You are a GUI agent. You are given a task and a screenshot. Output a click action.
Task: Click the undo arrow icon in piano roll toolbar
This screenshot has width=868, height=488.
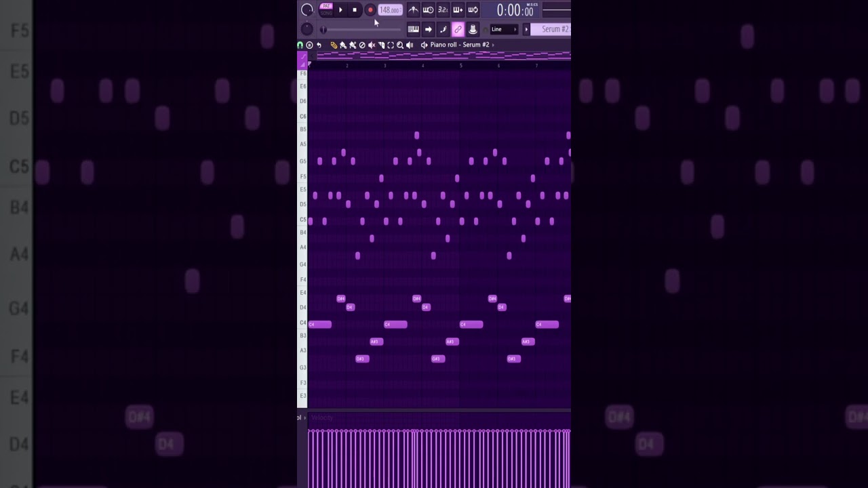tap(319, 45)
